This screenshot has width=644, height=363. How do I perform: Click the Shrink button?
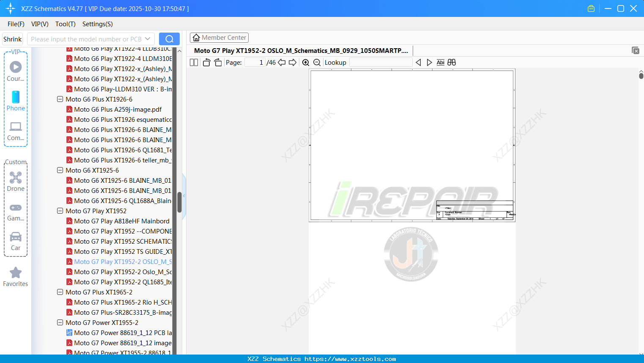coord(13,39)
